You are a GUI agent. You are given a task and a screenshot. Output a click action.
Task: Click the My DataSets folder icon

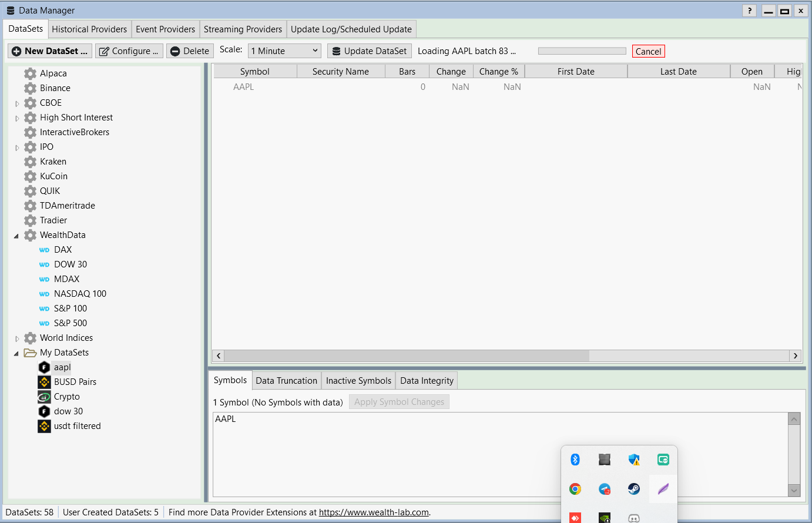point(30,353)
